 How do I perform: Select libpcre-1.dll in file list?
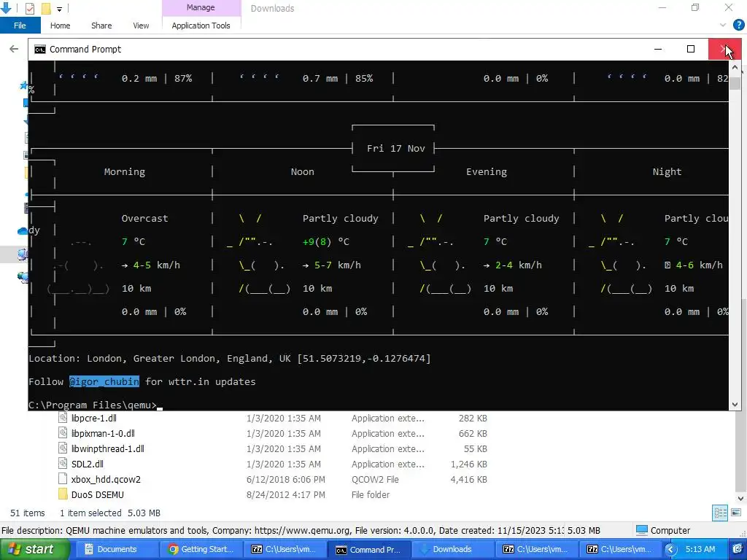(94, 418)
